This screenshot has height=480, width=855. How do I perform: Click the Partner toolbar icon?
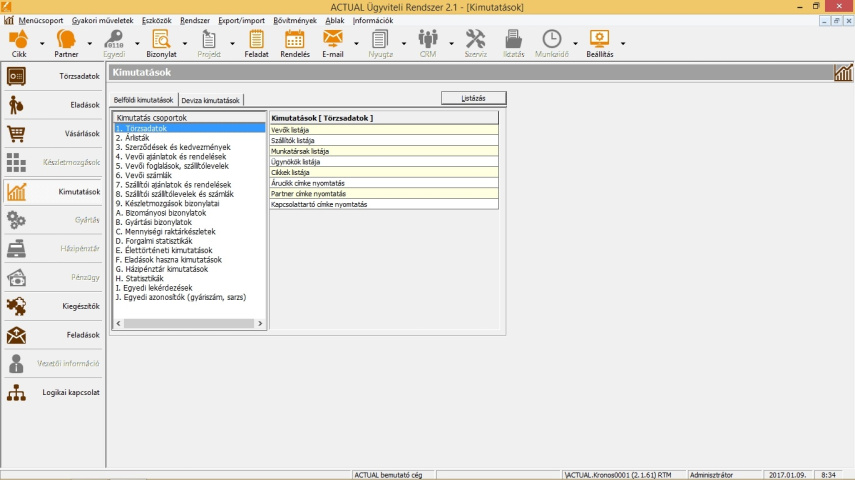coord(66,40)
